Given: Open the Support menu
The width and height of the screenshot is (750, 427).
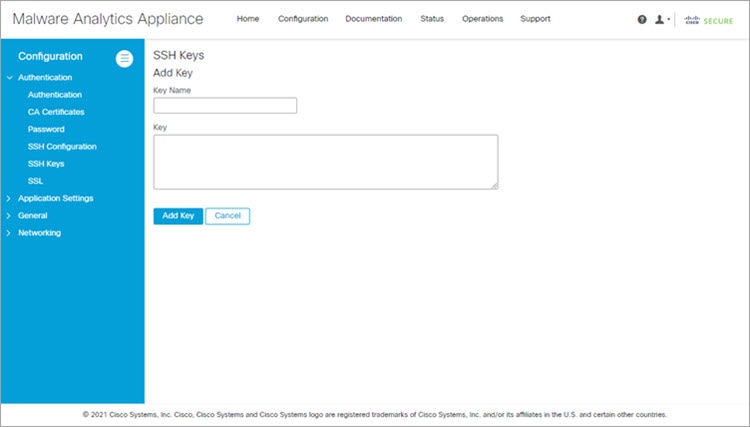Looking at the screenshot, I should click(x=535, y=19).
